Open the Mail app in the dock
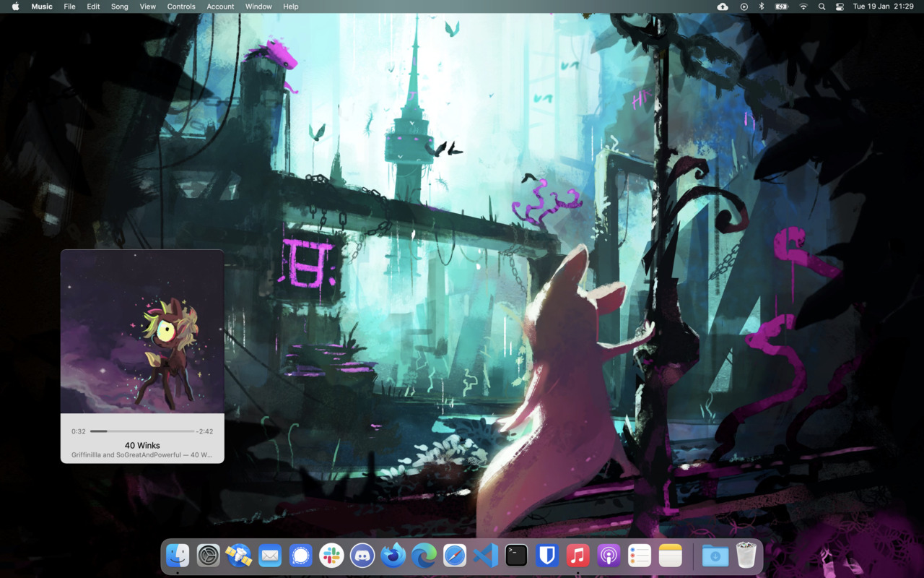 270,556
